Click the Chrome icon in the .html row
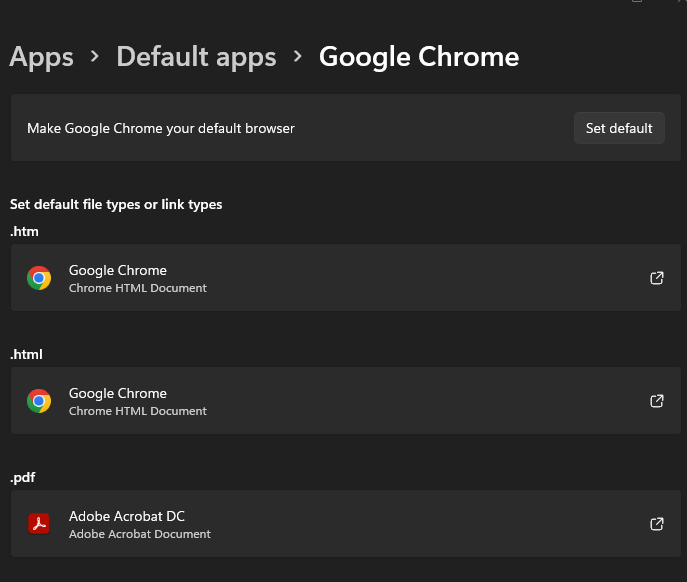 (39, 401)
